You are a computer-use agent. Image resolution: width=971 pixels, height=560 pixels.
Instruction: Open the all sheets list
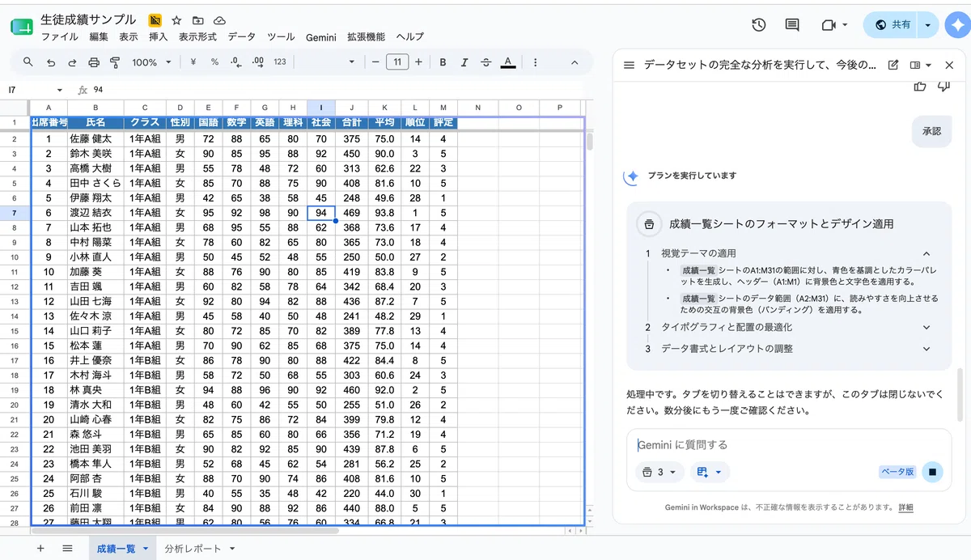click(68, 548)
